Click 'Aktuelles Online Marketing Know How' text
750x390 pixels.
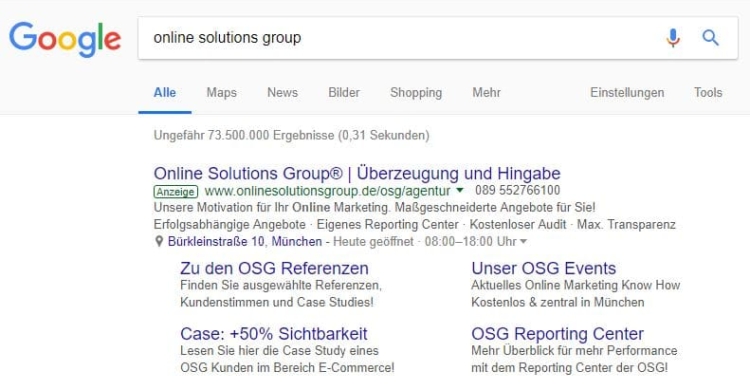[575, 286]
